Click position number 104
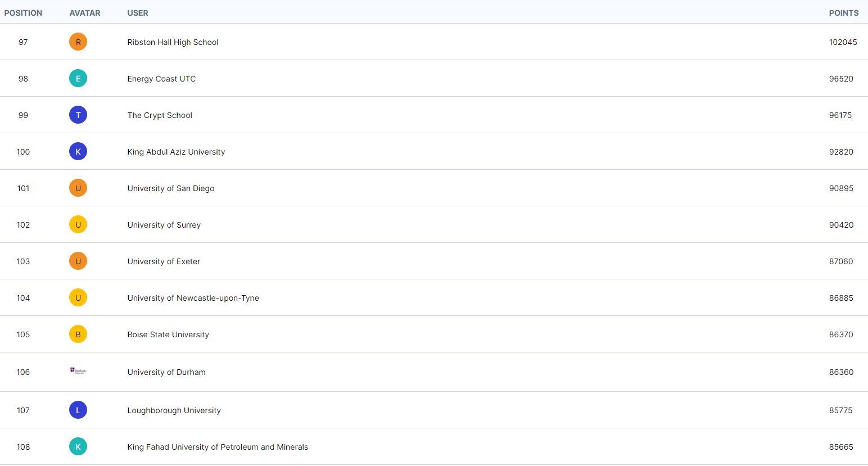The height and width of the screenshot is (466, 868). coord(23,298)
